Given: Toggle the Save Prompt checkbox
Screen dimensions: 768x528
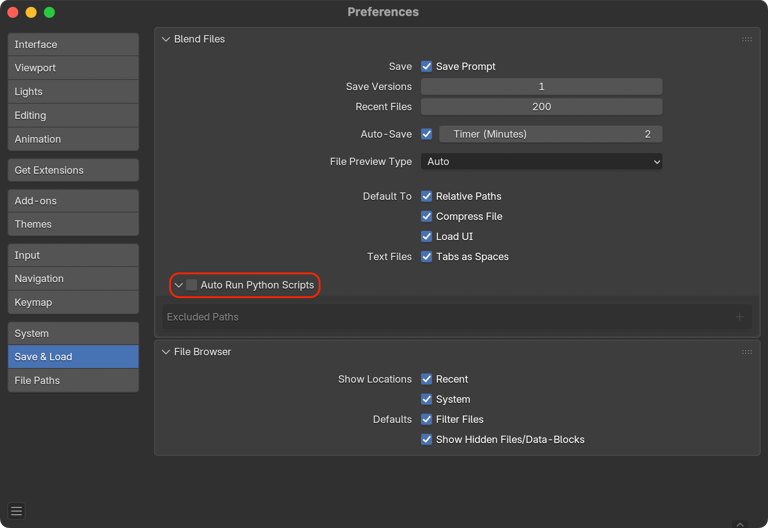Looking at the screenshot, I should coord(427,66).
